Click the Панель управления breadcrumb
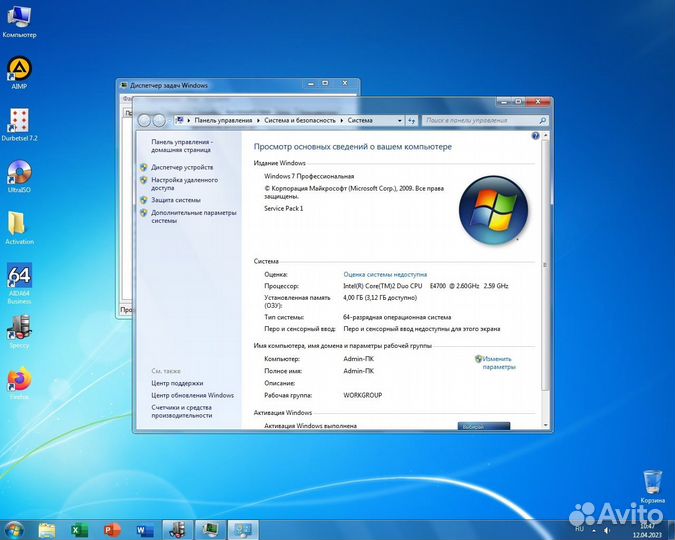Viewport: 675px width, 540px height. (x=223, y=121)
